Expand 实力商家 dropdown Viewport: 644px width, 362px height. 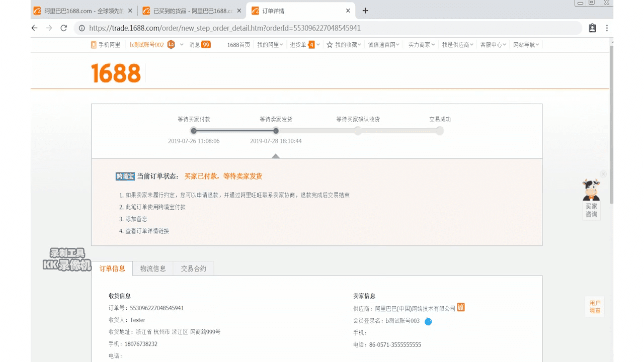pos(422,45)
